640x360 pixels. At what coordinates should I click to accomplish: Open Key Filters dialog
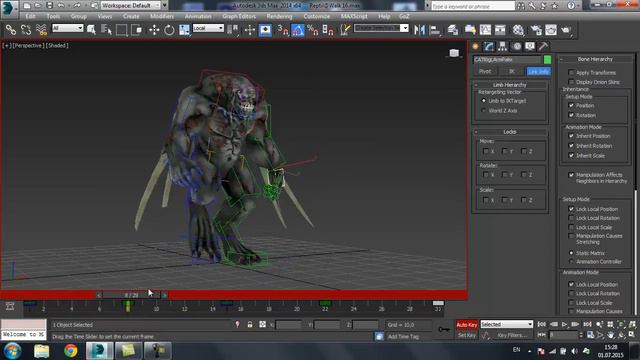[x=512, y=335]
